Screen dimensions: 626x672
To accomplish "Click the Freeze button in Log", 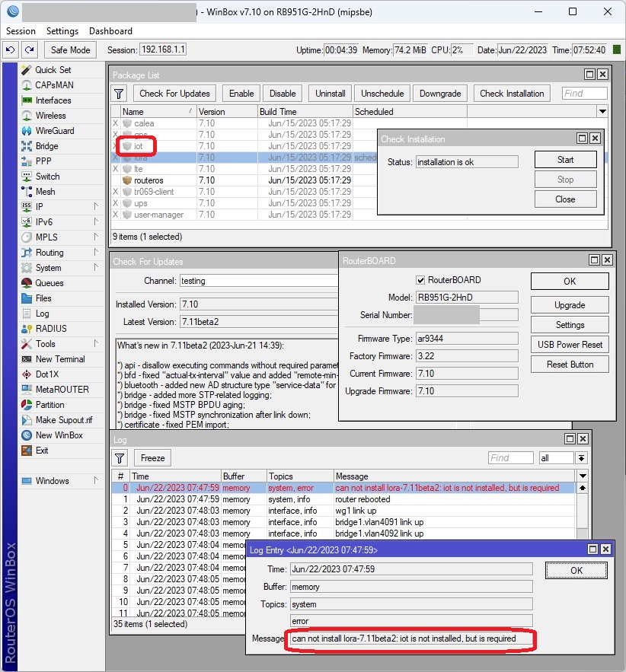I will pyautogui.click(x=152, y=458).
